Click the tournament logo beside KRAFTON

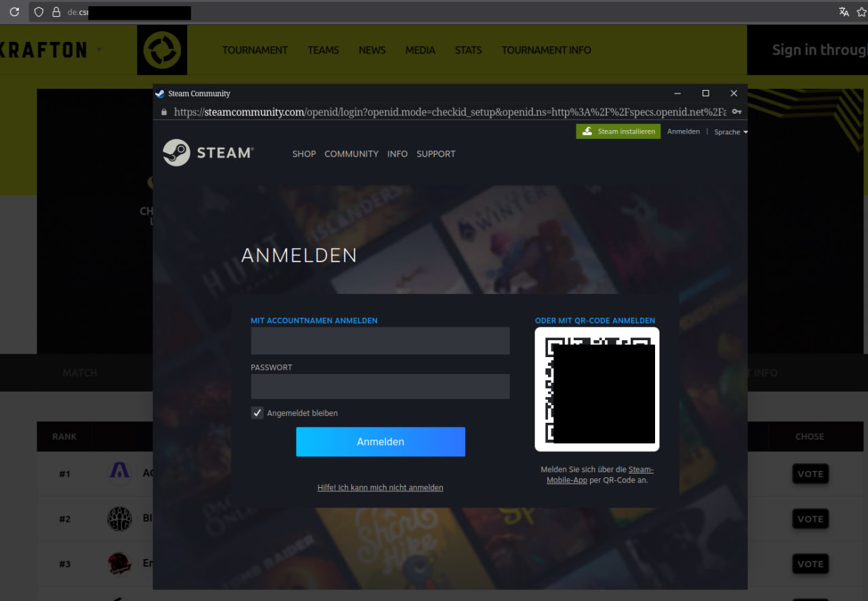coord(162,50)
